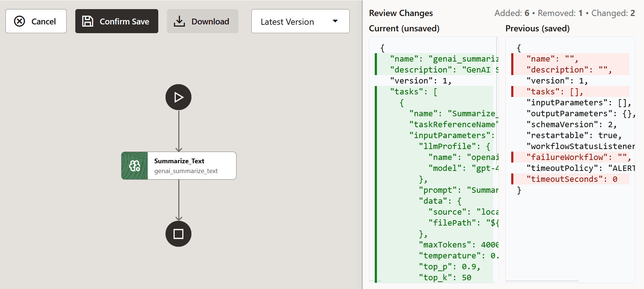Click Confirm Save button

coord(117,21)
